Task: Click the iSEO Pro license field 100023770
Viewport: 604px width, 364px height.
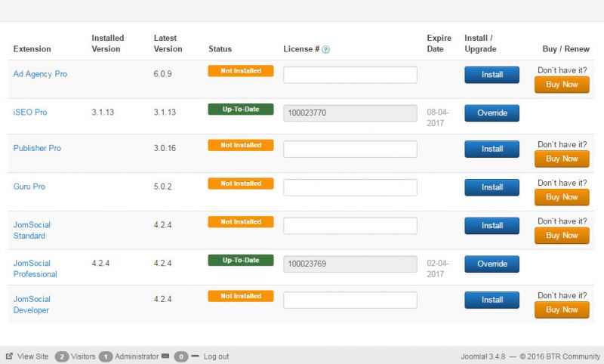Action: point(350,113)
